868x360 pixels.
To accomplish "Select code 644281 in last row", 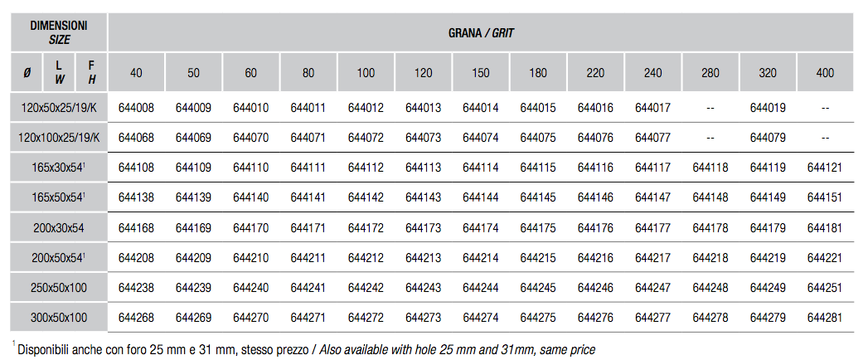I will [x=825, y=318].
